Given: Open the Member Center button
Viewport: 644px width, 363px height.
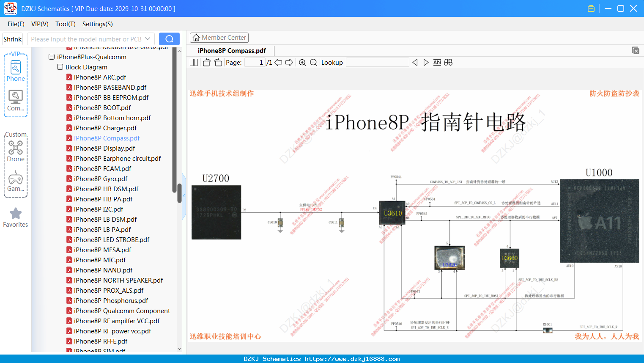Looking at the screenshot, I should point(219,38).
